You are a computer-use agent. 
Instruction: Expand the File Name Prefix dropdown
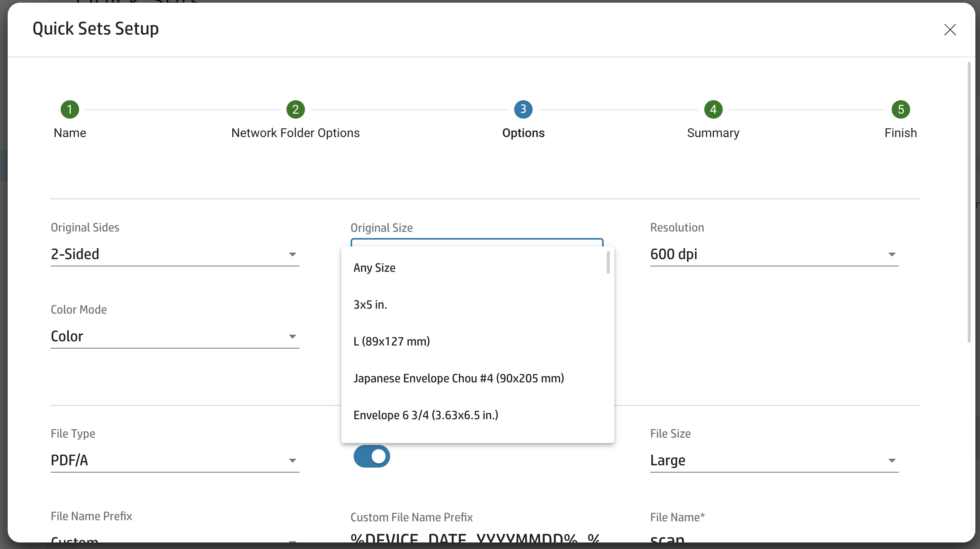293,539
